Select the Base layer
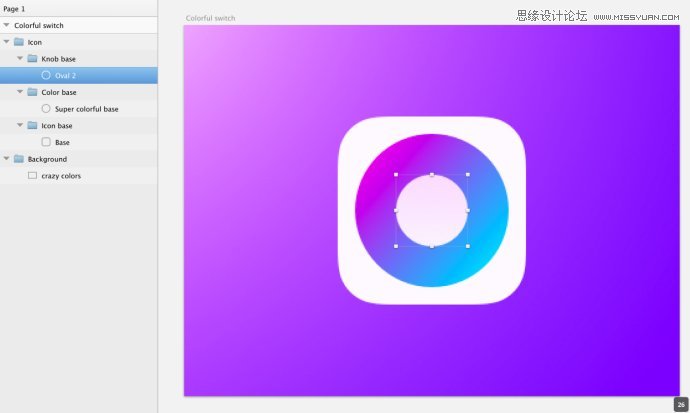Viewport: 690px width, 413px height. click(79, 142)
